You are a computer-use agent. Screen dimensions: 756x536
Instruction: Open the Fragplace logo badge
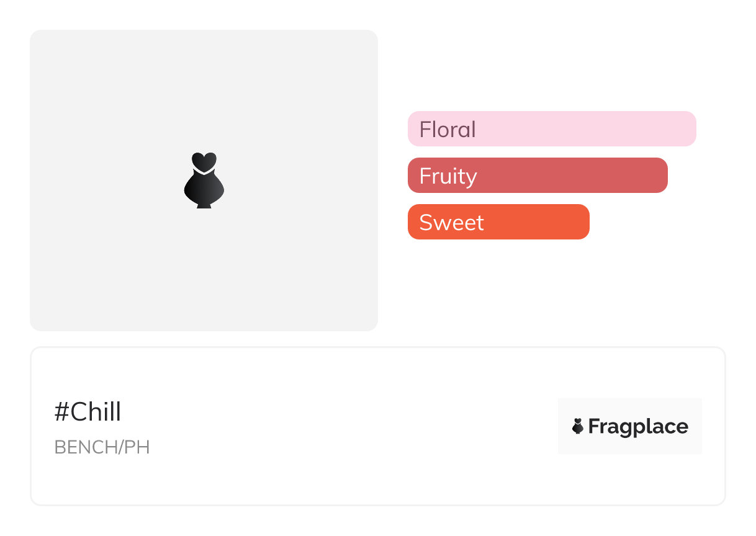click(629, 426)
